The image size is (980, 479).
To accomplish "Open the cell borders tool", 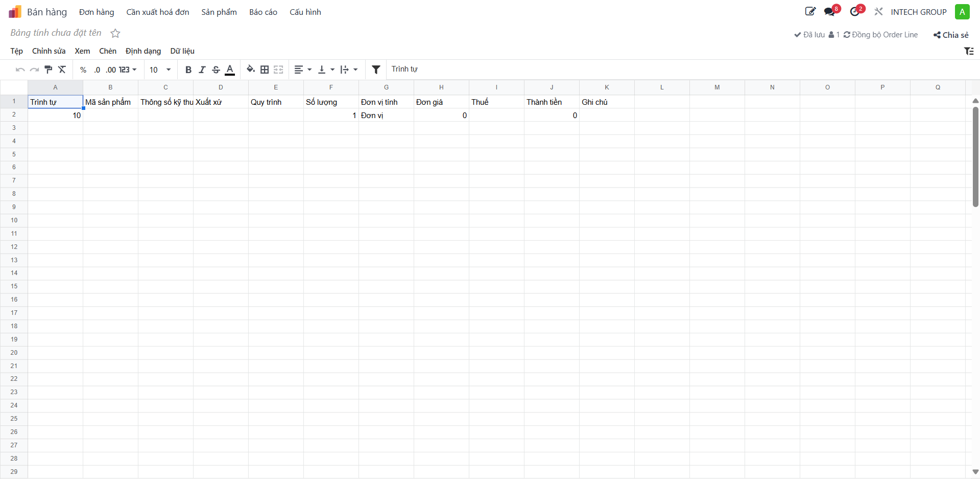I will click(x=265, y=70).
